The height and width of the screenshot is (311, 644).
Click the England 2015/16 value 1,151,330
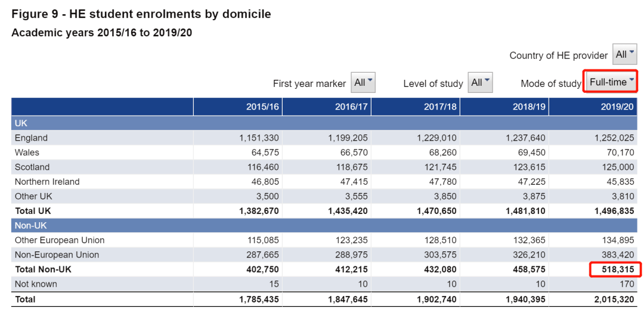259,138
